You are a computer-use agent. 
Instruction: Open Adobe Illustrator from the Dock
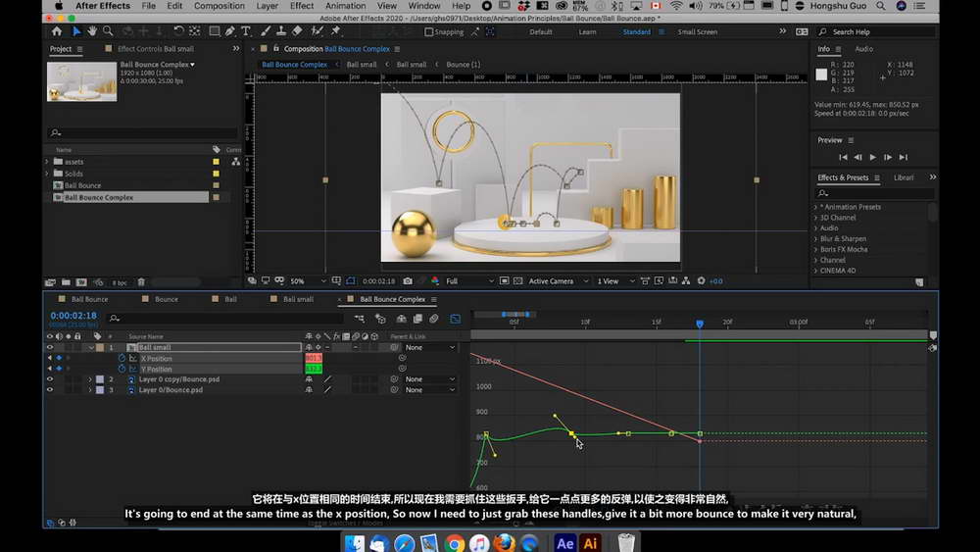[x=590, y=542]
